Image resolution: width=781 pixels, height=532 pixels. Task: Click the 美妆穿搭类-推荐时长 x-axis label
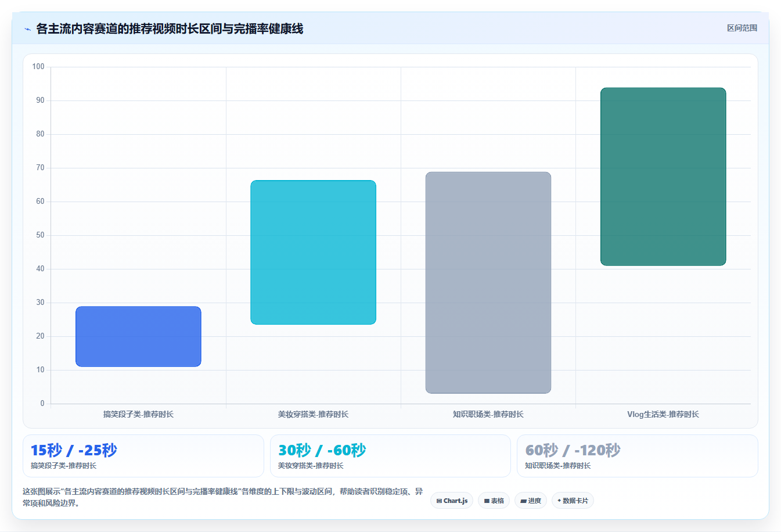pos(314,414)
